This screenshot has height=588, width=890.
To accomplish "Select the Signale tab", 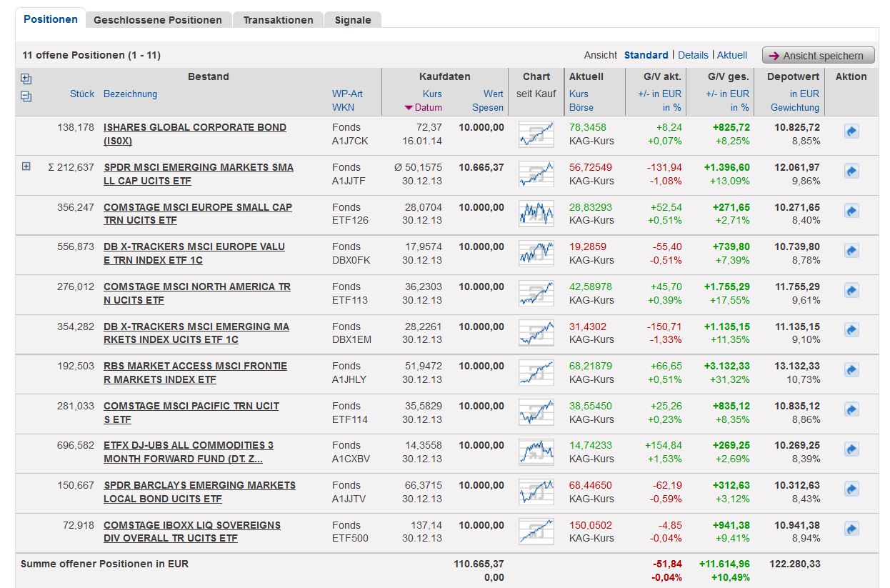I will [x=353, y=20].
